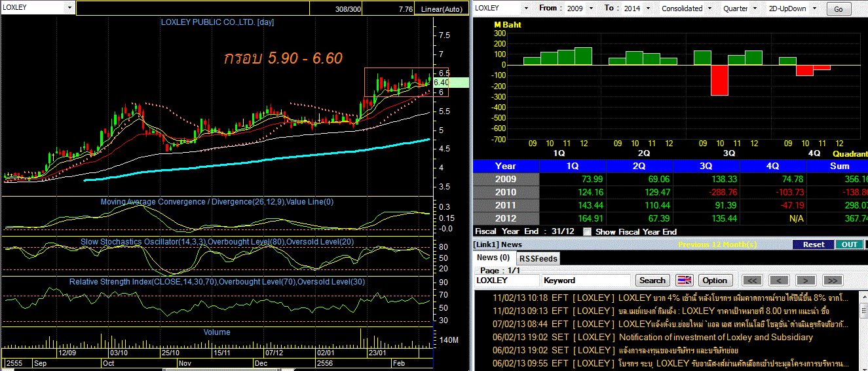Click the Relative Strength Index title label
The width and height of the screenshot is (868, 371).
tap(217, 282)
